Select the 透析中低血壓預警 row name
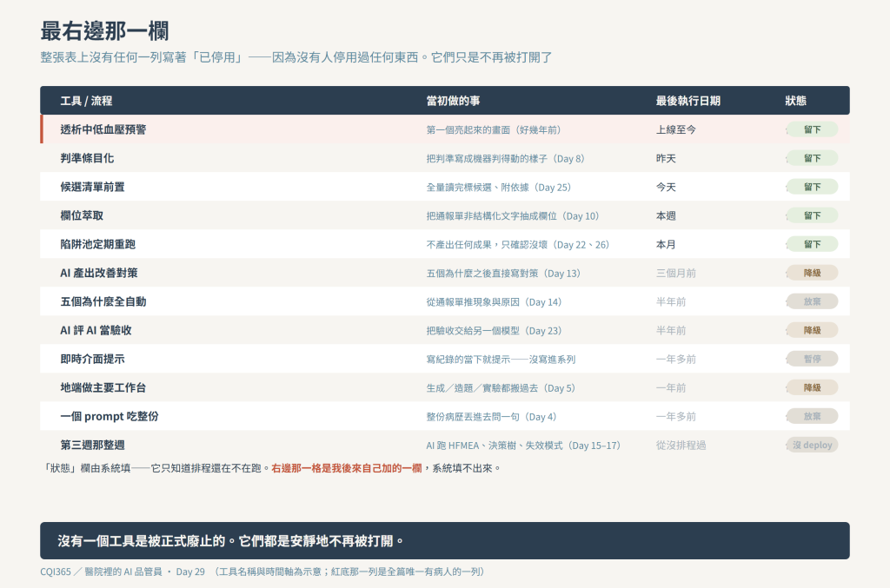 pyautogui.click(x=103, y=129)
